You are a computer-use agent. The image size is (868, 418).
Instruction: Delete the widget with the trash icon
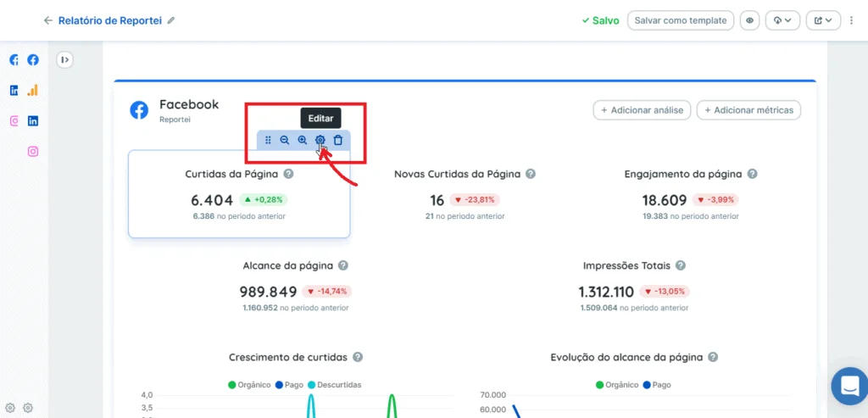pyautogui.click(x=338, y=140)
